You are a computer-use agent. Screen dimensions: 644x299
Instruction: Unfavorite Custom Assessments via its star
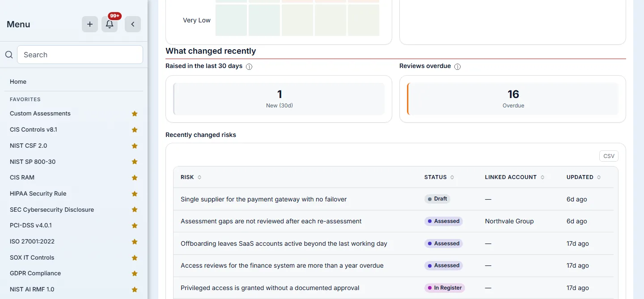point(135,114)
